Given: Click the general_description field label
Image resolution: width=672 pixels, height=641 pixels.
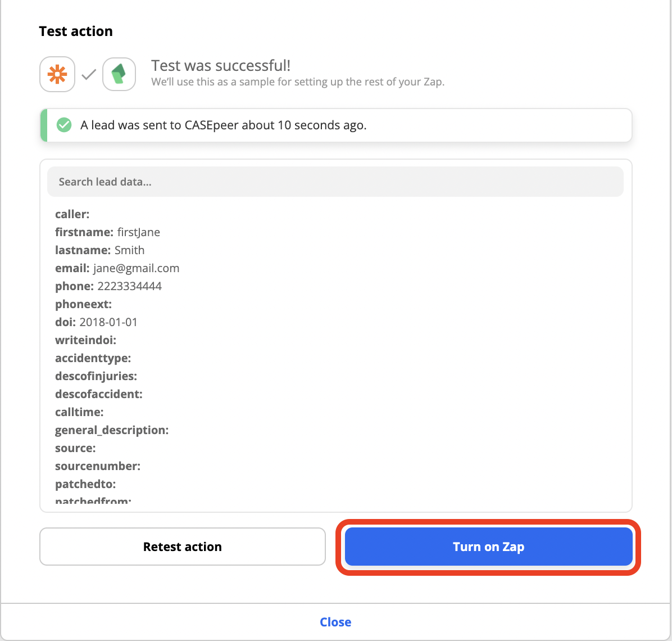Looking at the screenshot, I should (112, 430).
